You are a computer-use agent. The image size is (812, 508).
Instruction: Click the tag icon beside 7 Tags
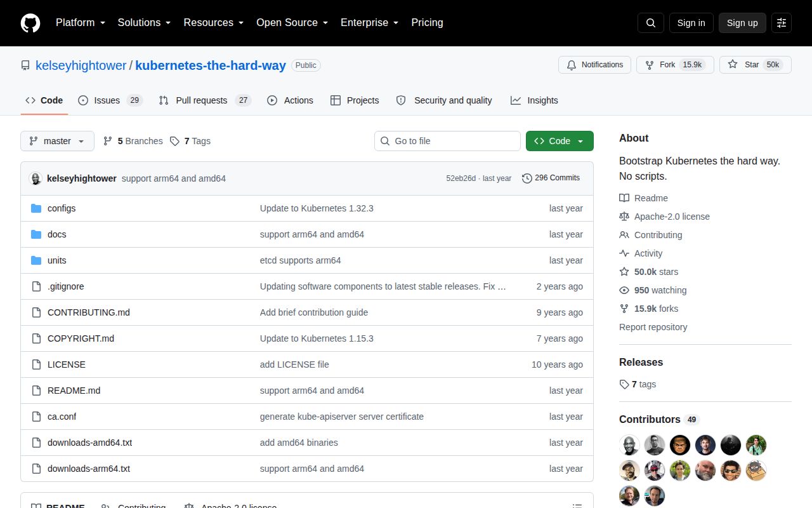175,141
